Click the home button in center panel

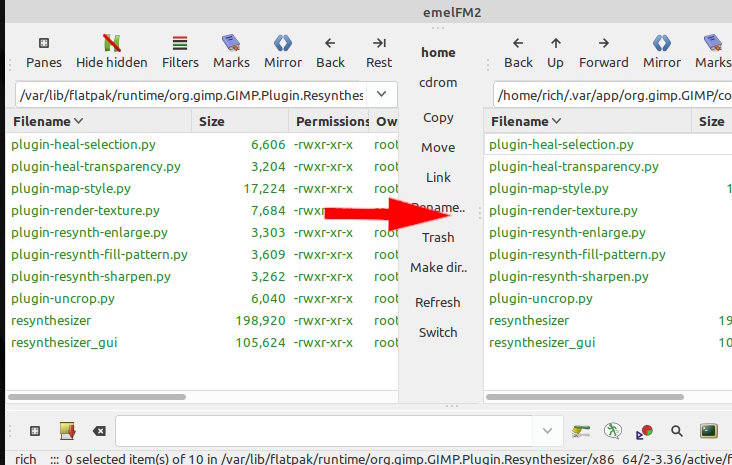tap(438, 53)
